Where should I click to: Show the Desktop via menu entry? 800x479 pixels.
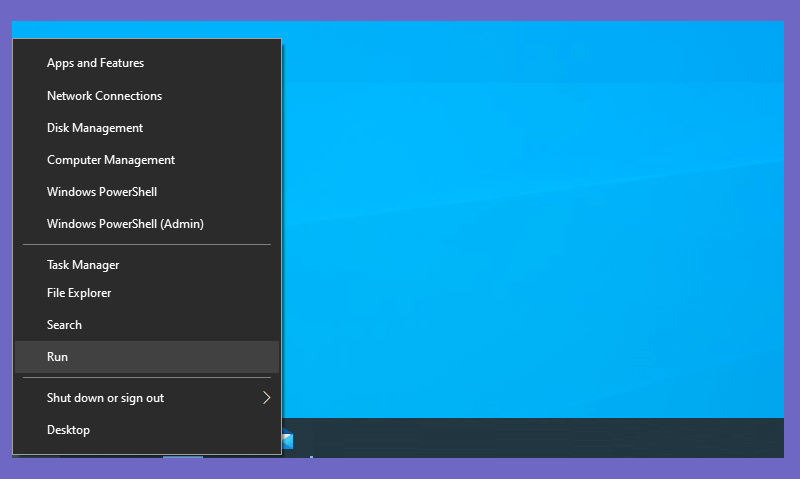coord(147,430)
